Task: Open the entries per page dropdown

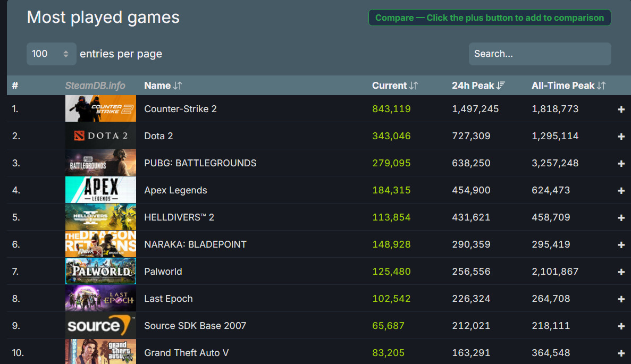Action: tap(51, 54)
